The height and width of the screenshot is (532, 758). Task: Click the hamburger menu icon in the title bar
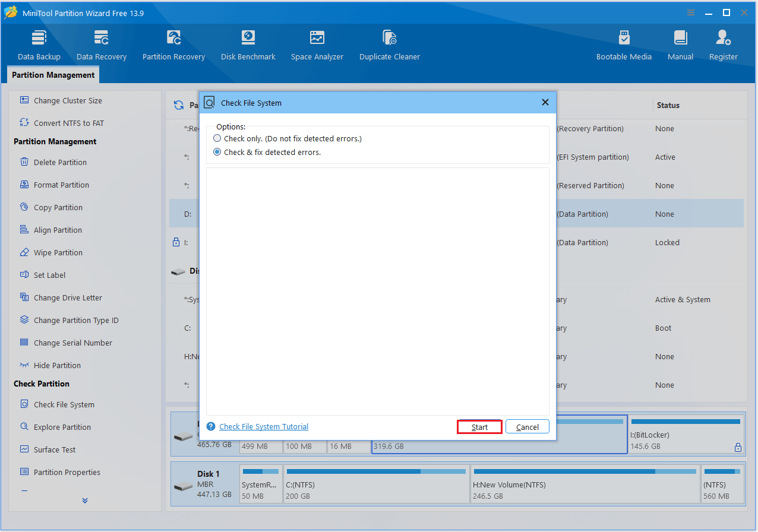coord(691,12)
